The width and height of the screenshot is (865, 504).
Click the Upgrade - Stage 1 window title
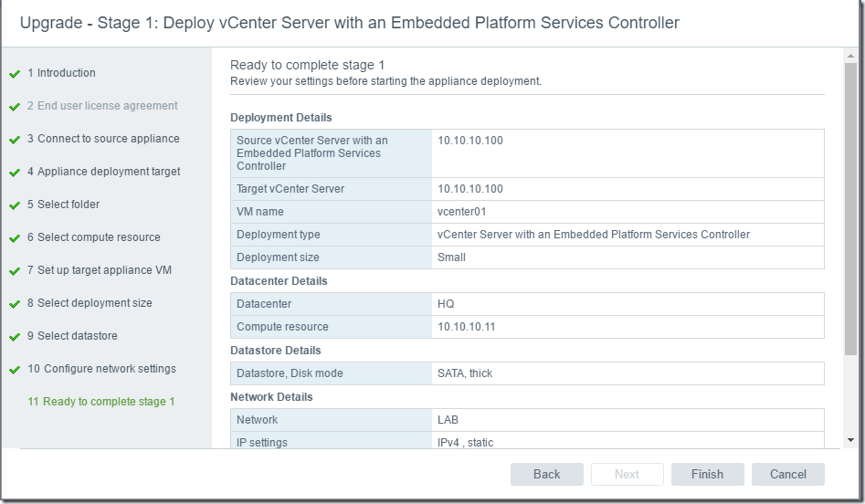(x=350, y=23)
